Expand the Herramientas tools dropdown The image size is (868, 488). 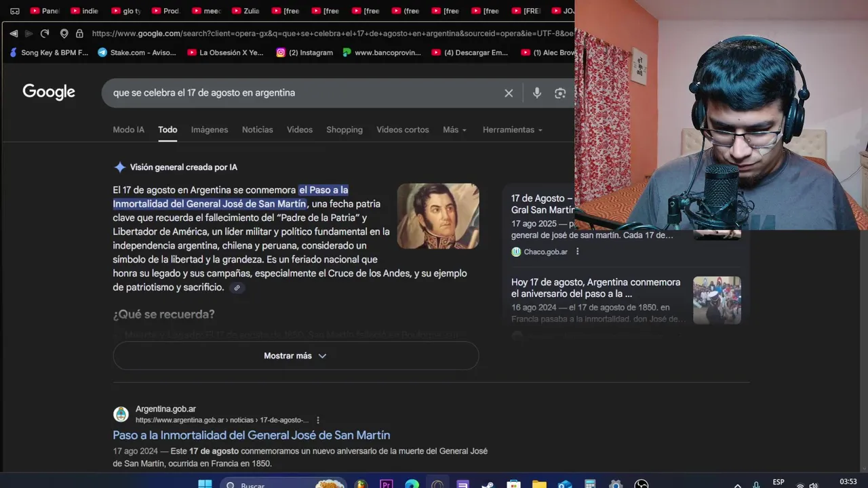tap(513, 129)
